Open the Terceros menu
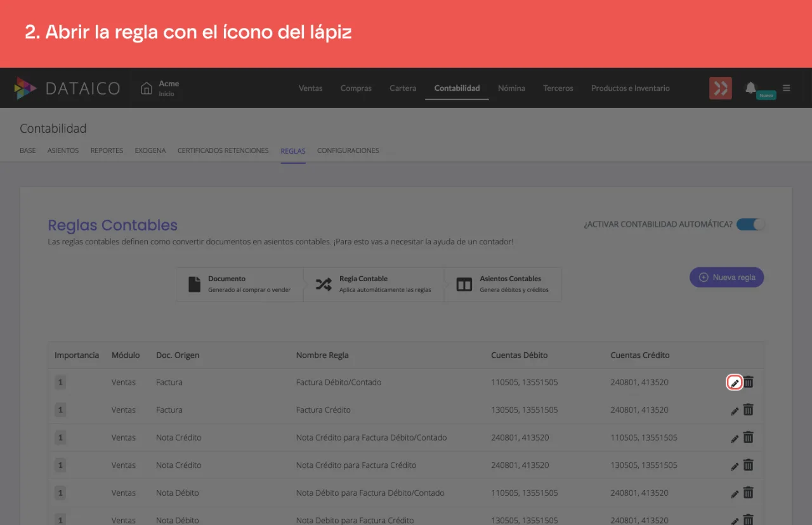812x525 pixels. [558, 88]
